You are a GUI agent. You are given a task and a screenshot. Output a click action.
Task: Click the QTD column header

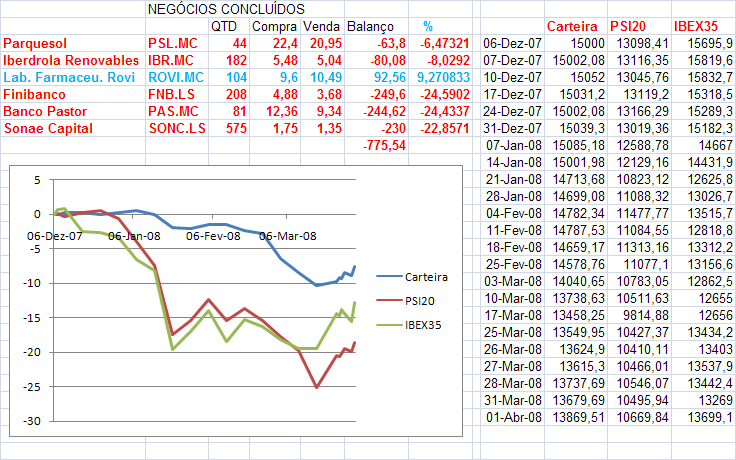pyautogui.click(x=224, y=26)
